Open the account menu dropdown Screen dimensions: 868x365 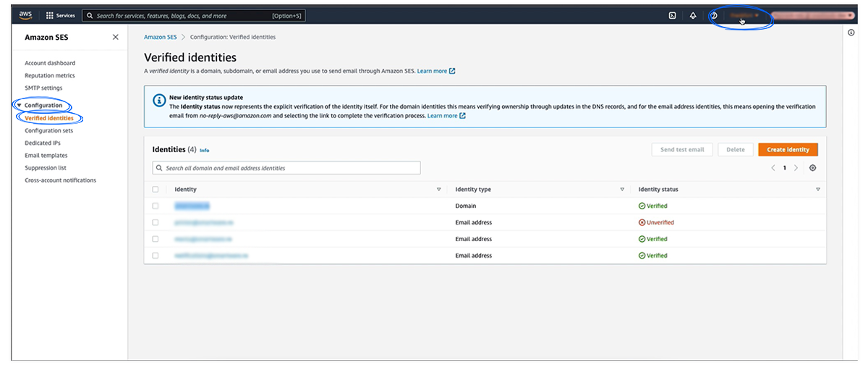coord(814,15)
